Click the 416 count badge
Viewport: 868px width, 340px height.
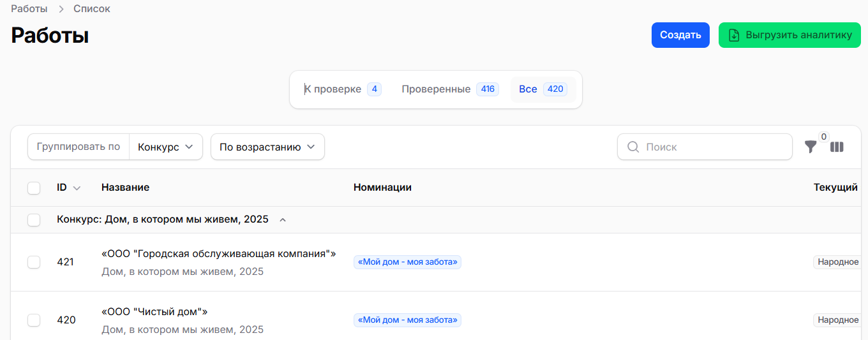click(488, 89)
